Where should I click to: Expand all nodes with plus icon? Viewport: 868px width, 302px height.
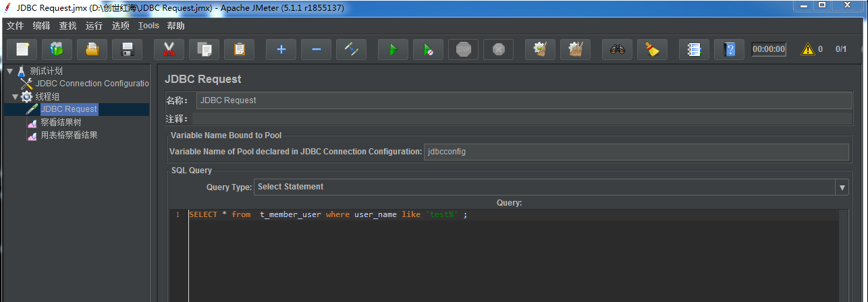[x=281, y=49]
